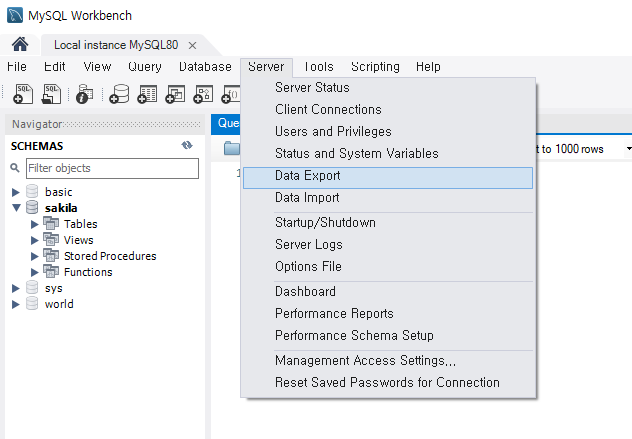Click the world schema database icon
This screenshot has height=439, width=632.
(x=32, y=304)
